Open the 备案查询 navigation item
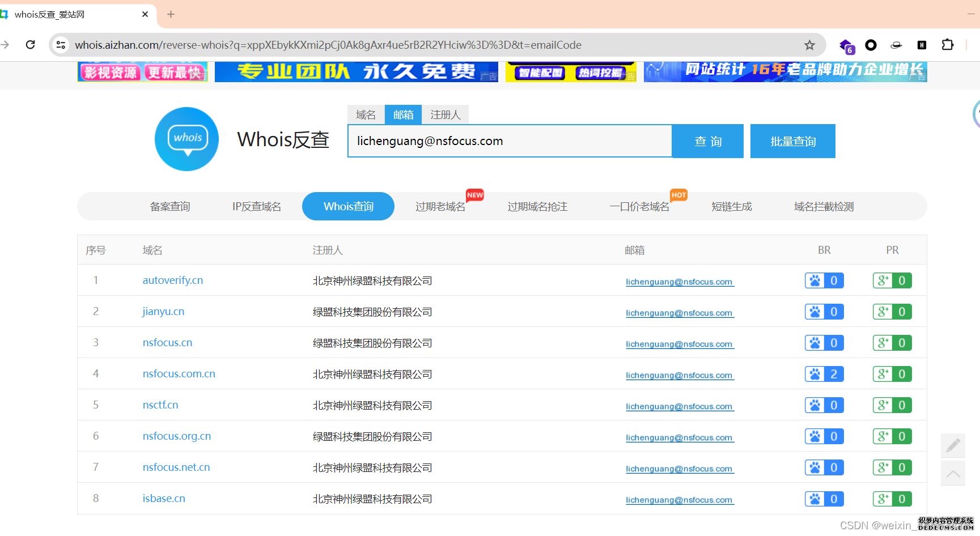 [x=170, y=207]
